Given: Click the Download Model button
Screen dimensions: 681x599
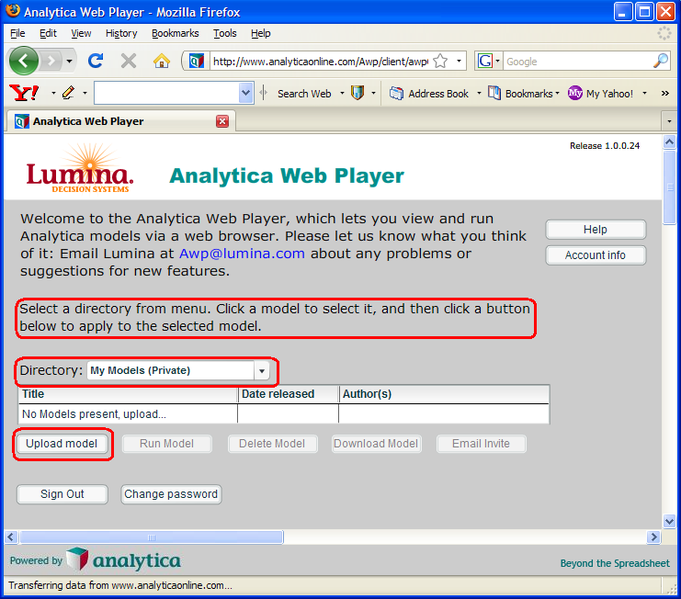Looking at the screenshot, I should tap(376, 444).
